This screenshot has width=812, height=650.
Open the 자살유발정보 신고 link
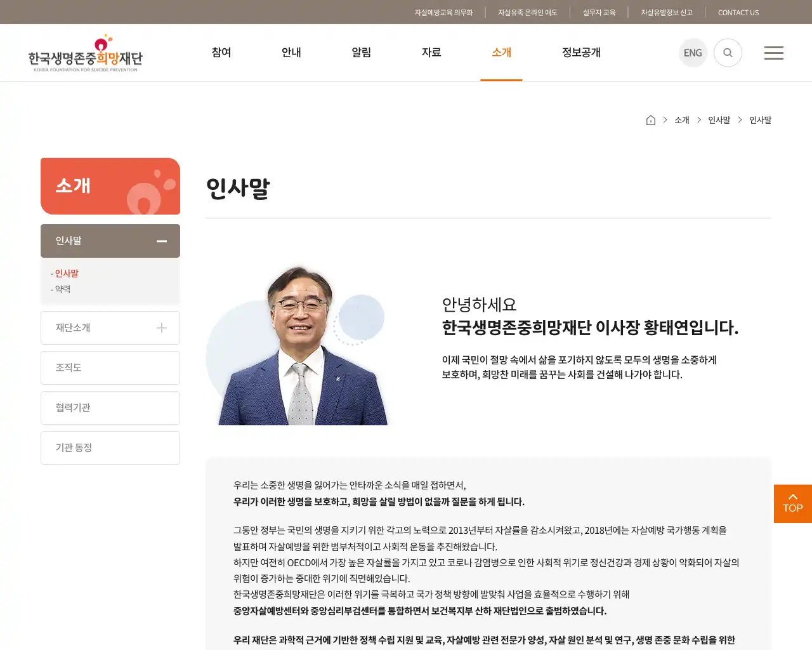pos(667,11)
